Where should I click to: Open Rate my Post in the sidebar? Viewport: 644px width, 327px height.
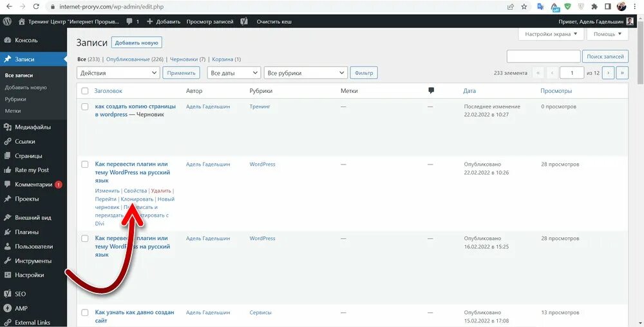pyautogui.click(x=33, y=170)
